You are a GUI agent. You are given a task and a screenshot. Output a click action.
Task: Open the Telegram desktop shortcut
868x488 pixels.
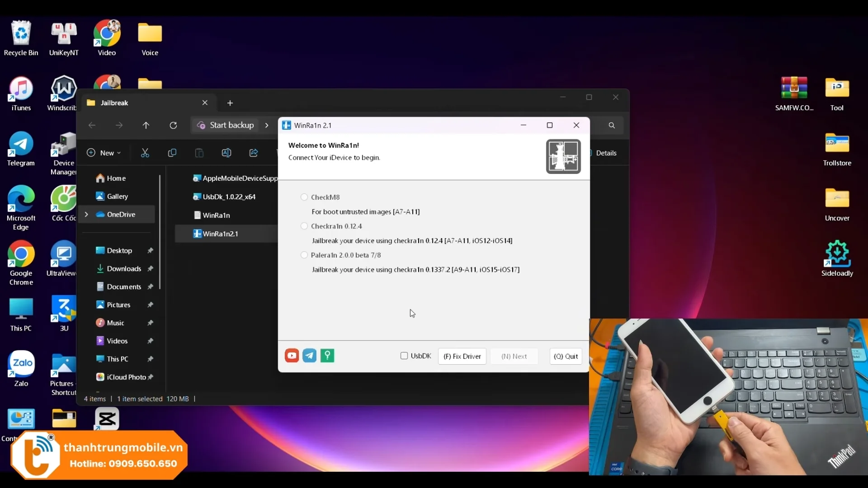[x=21, y=149]
